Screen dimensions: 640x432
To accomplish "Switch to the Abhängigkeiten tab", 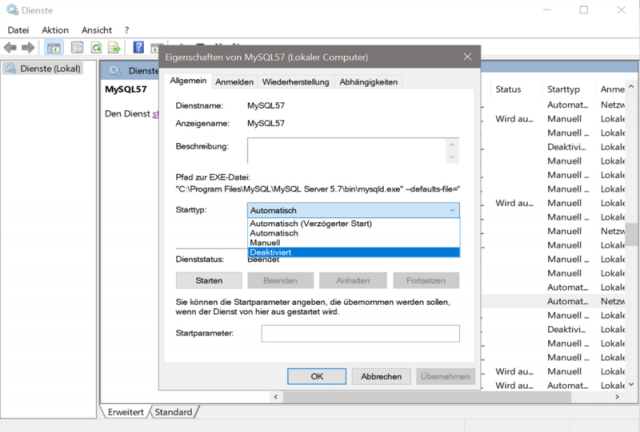I will click(369, 82).
